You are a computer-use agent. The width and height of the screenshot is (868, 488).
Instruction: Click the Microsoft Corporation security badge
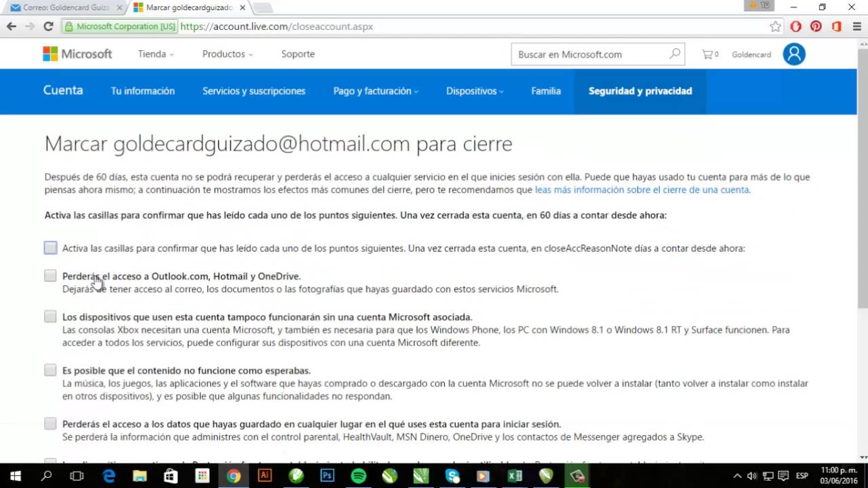pos(119,26)
